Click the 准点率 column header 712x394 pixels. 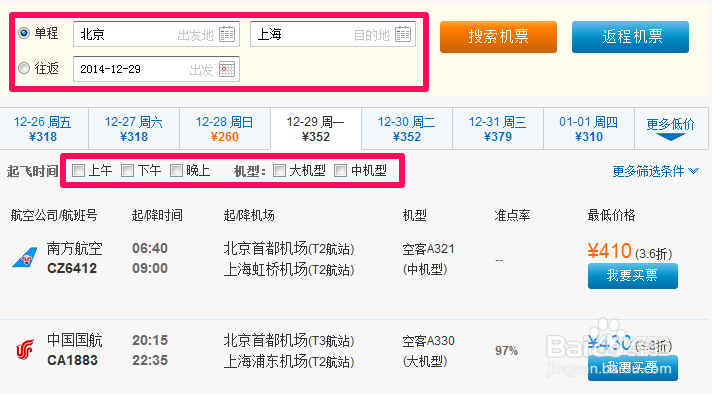512,215
